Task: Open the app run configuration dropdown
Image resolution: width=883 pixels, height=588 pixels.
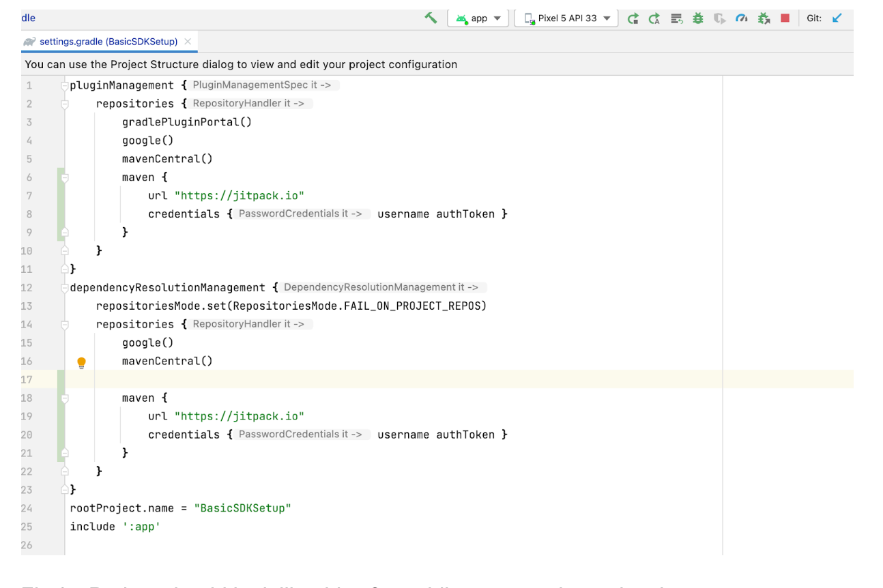Action: click(478, 18)
